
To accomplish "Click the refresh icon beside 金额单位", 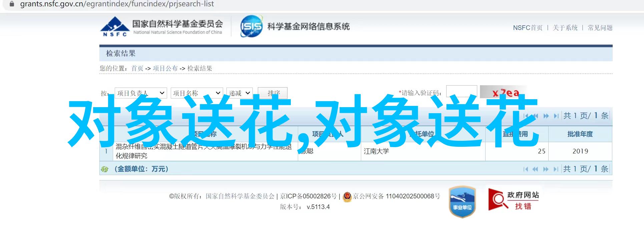I will coord(105,169).
